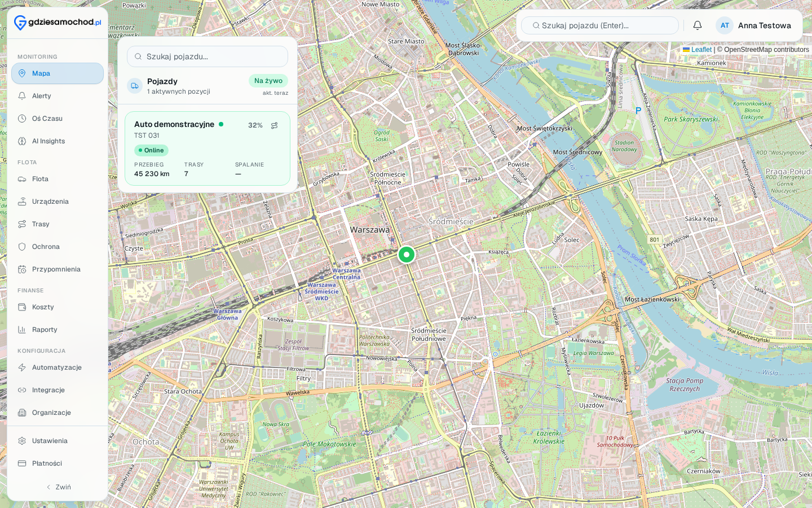This screenshot has height=508, width=812.
Task: Click the Organizacje building icon
Action: tap(22, 413)
